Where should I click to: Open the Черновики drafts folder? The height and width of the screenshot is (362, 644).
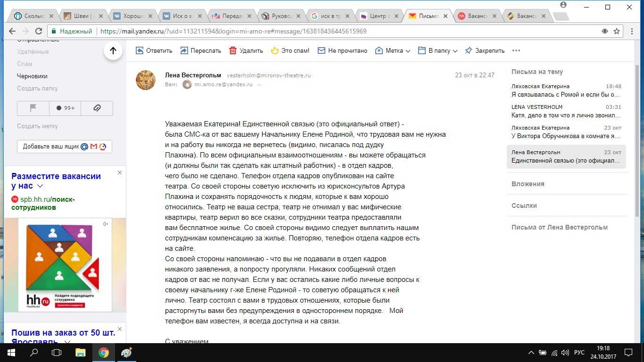(x=32, y=76)
